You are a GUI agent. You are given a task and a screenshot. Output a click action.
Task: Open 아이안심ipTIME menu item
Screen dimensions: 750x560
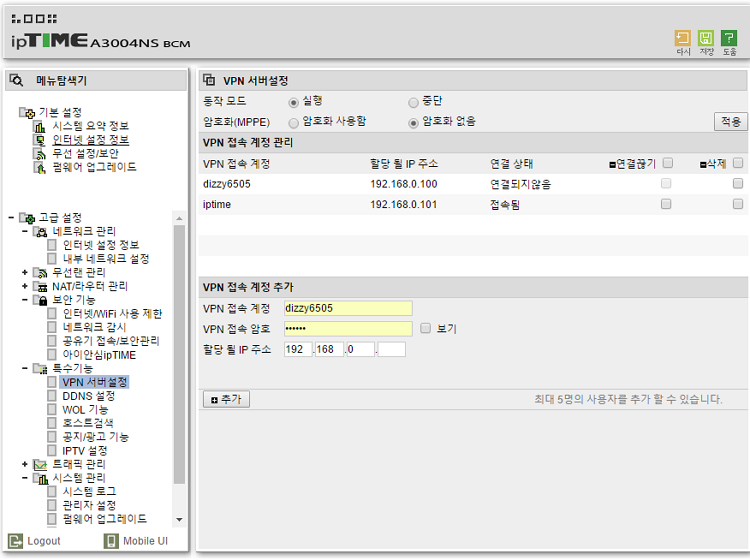click(99, 355)
